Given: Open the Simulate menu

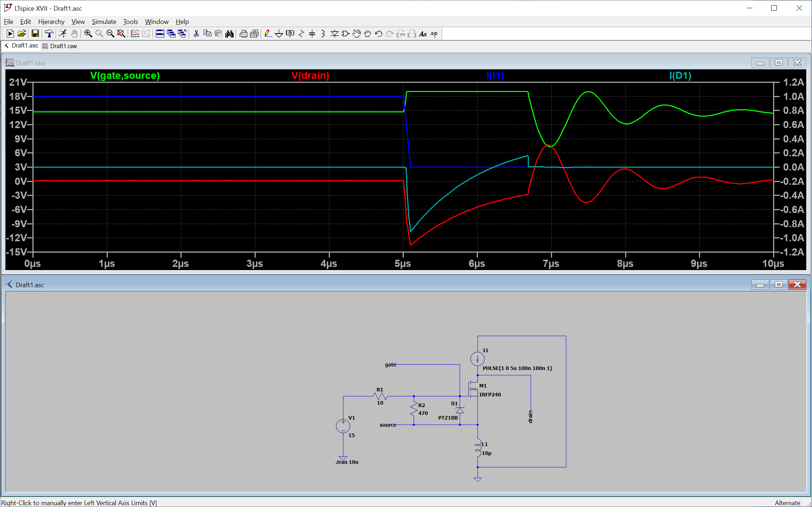Looking at the screenshot, I should (x=104, y=22).
